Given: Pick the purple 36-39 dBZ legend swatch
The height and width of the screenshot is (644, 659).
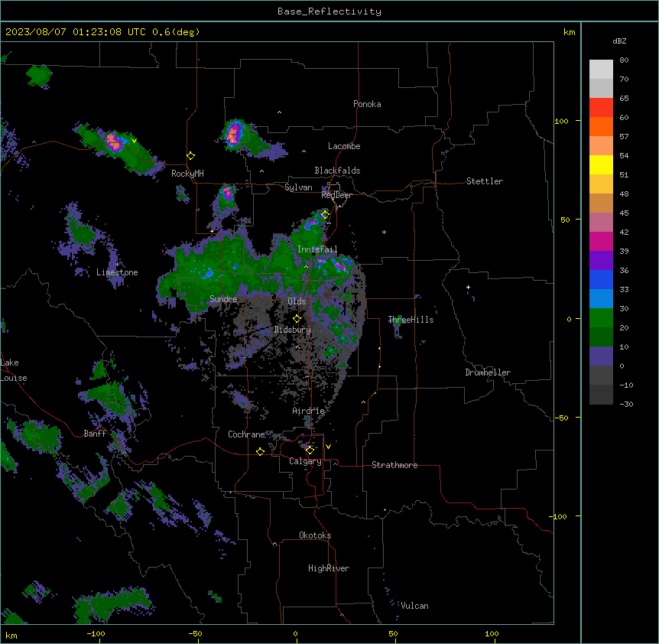Looking at the screenshot, I should click(601, 261).
